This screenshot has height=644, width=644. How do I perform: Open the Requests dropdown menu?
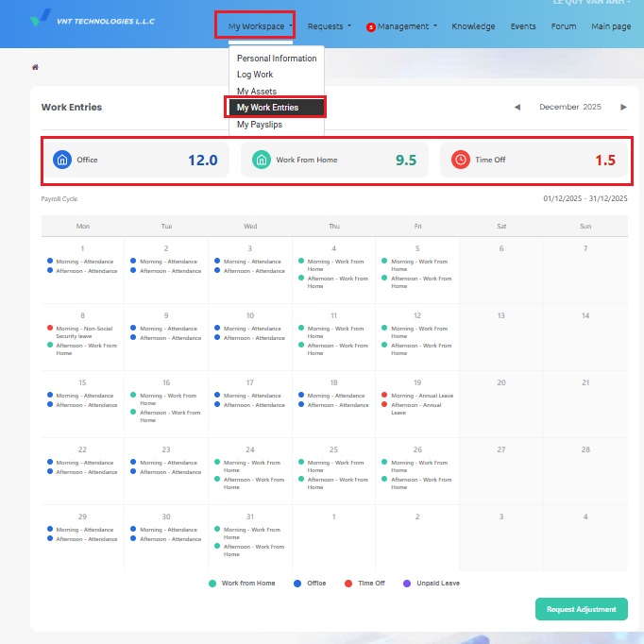[330, 26]
